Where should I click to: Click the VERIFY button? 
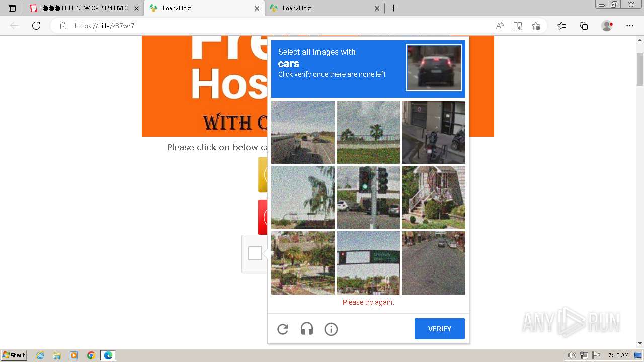(440, 329)
